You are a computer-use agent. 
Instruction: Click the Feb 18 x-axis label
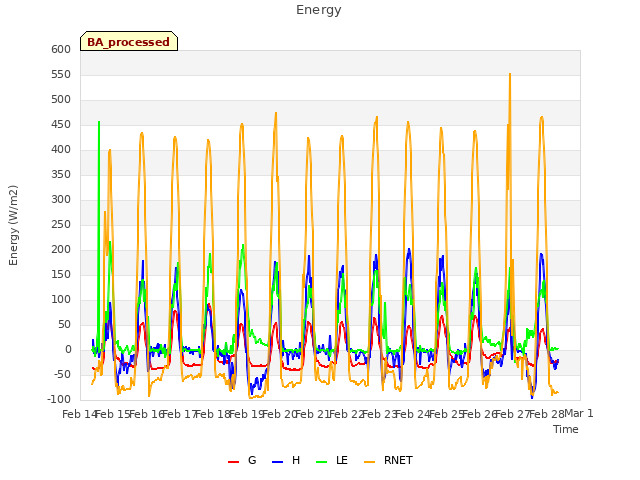tap(211, 414)
